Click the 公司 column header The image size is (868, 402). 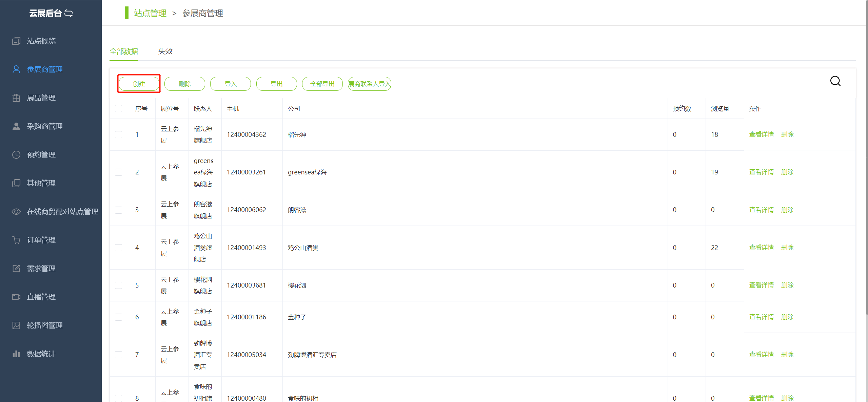click(294, 108)
